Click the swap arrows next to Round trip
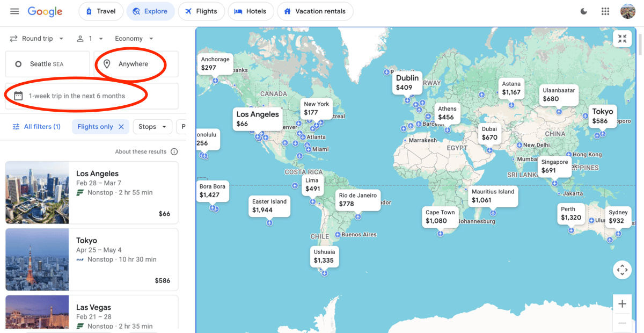 point(13,38)
